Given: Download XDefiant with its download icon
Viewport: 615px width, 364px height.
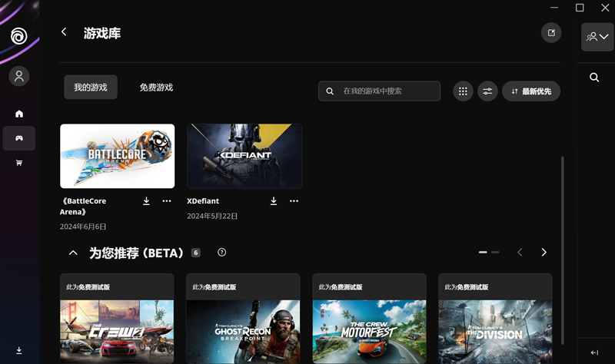Looking at the screenshot, I should tap(274, 201).
